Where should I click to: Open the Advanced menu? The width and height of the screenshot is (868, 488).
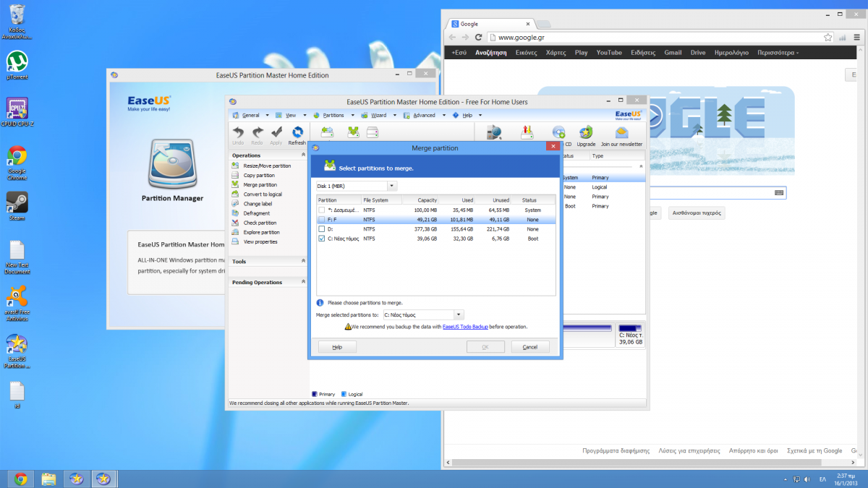pos(424,115)
